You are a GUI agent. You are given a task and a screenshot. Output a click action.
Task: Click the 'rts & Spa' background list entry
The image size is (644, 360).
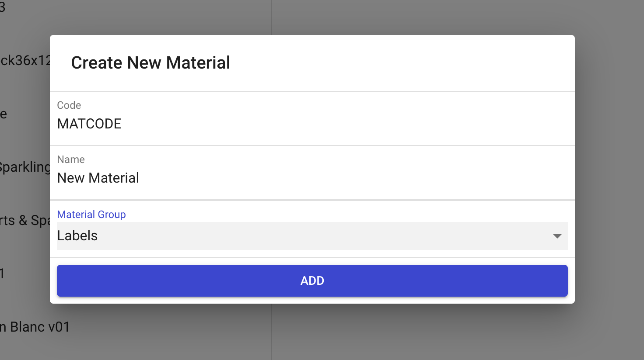point(24,221)
